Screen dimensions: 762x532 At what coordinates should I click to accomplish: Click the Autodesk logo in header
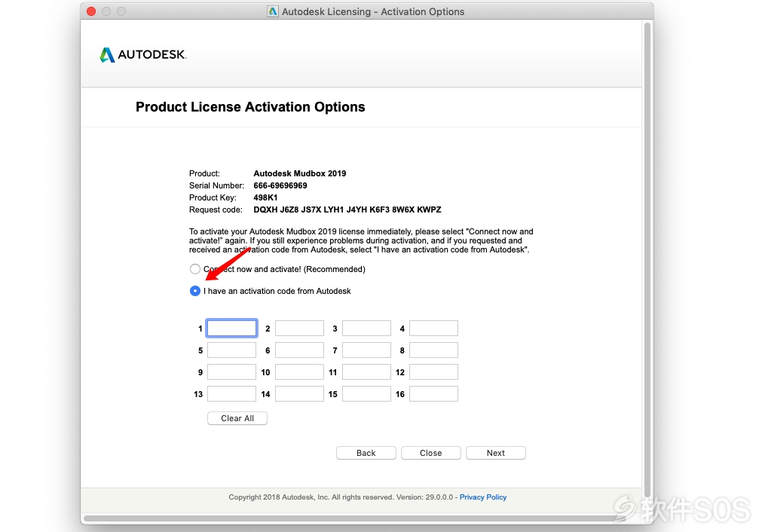pos(143,54)
